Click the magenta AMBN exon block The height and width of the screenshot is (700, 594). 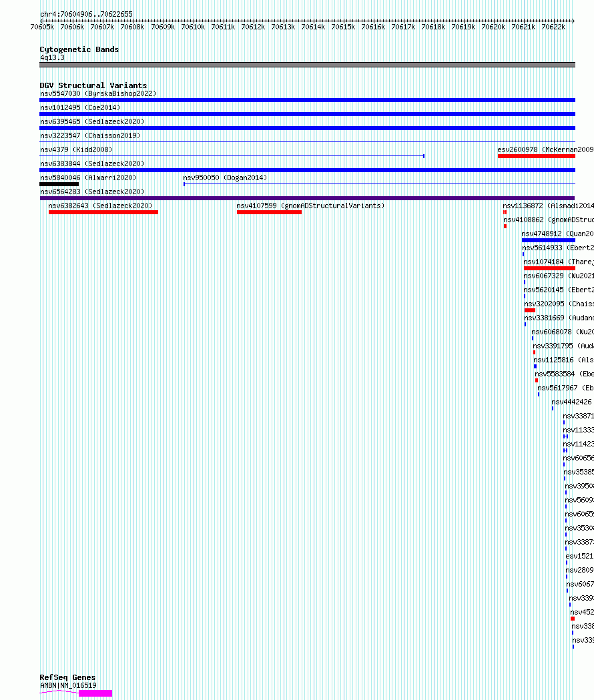pos(95,693)
